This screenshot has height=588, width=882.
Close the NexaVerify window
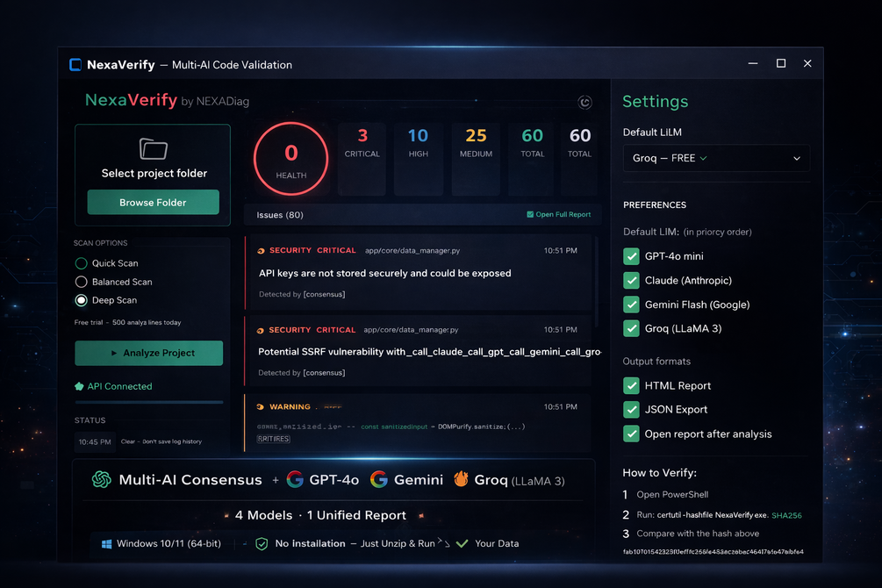click(807, 63)
